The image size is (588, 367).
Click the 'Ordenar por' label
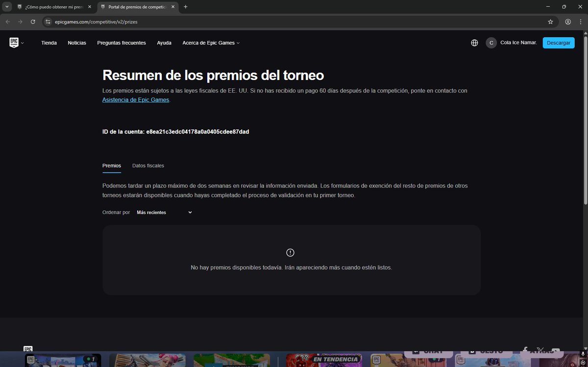tap(116, 212)
